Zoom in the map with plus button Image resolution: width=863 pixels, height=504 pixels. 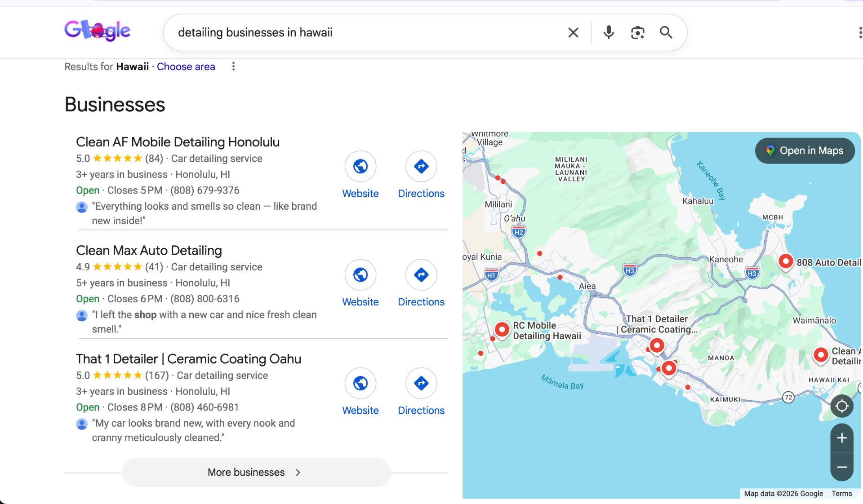pos(842,438)
